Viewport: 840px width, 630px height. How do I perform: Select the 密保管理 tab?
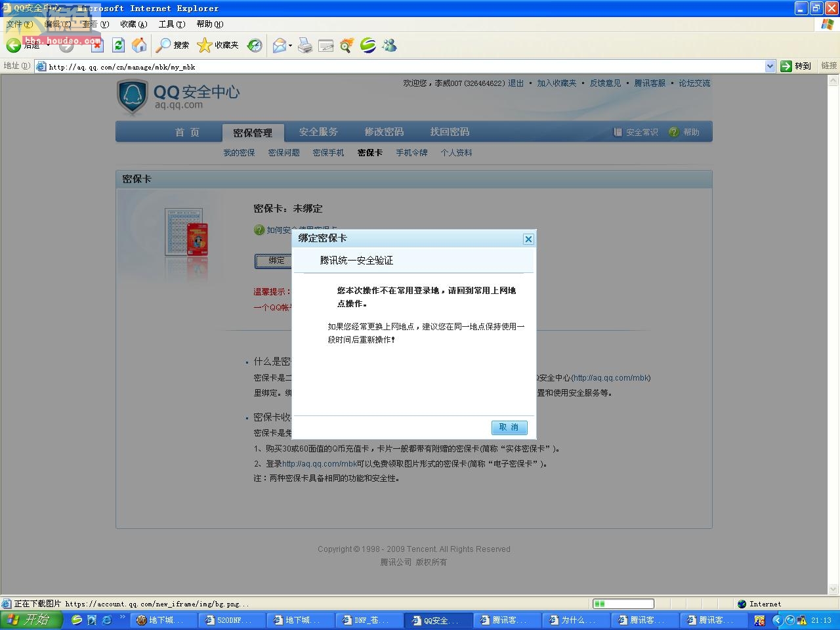point(253,133)
